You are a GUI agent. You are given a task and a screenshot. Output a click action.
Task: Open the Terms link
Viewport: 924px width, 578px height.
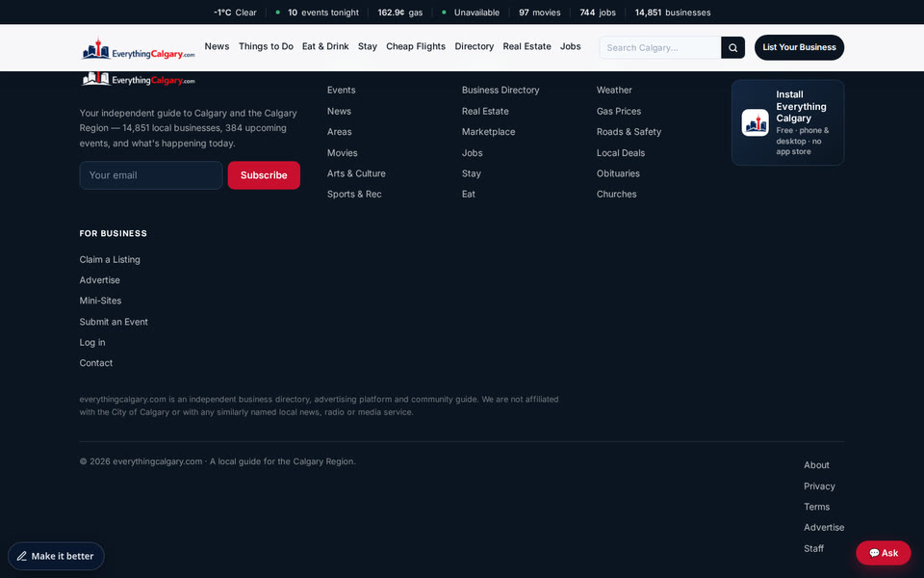coord(816,508)
